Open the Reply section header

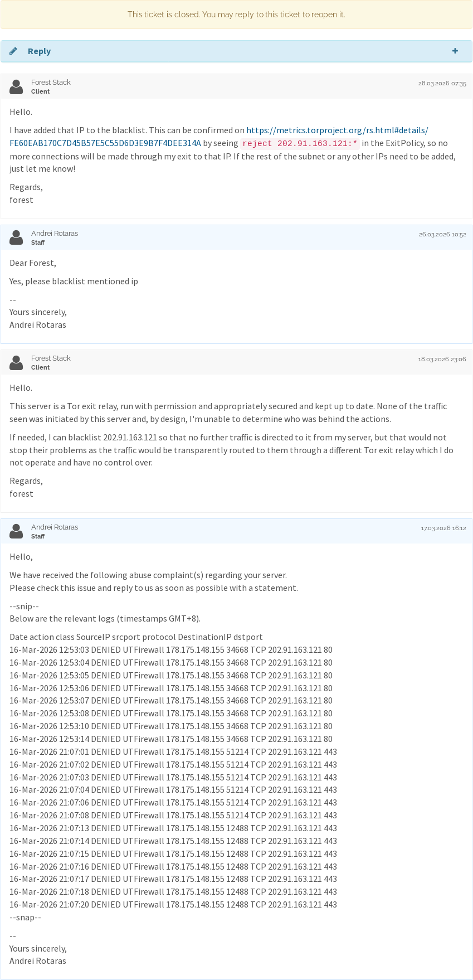pos(236,51)
